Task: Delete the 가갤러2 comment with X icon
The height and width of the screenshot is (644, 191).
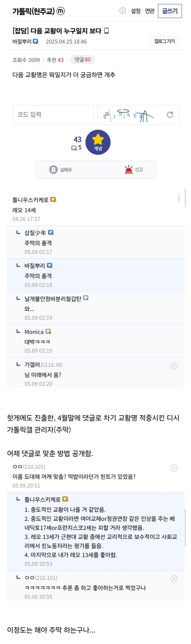Action: point(174,366)
